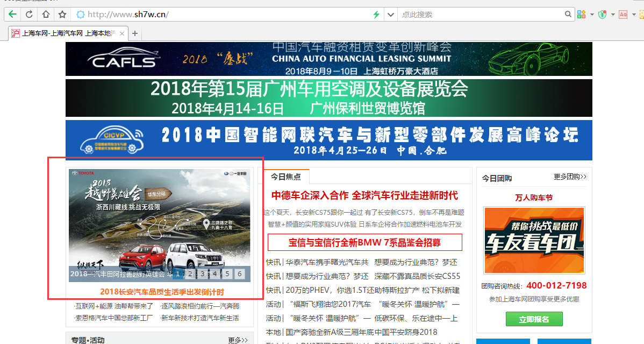Viewport: 644px width, 344px height.
Task: Switch slideshow to slide 5
Action: point(227,273)
